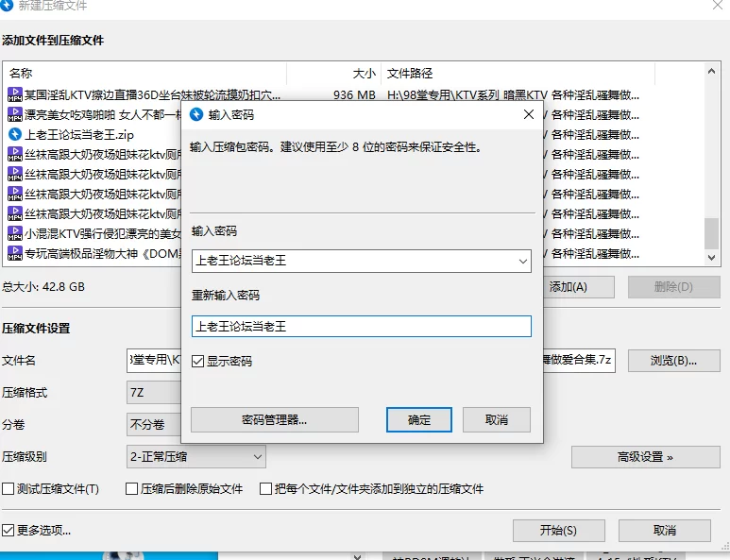The image size is (730, 560).
Task: Click the 添加(A) button
Action: 579,287
